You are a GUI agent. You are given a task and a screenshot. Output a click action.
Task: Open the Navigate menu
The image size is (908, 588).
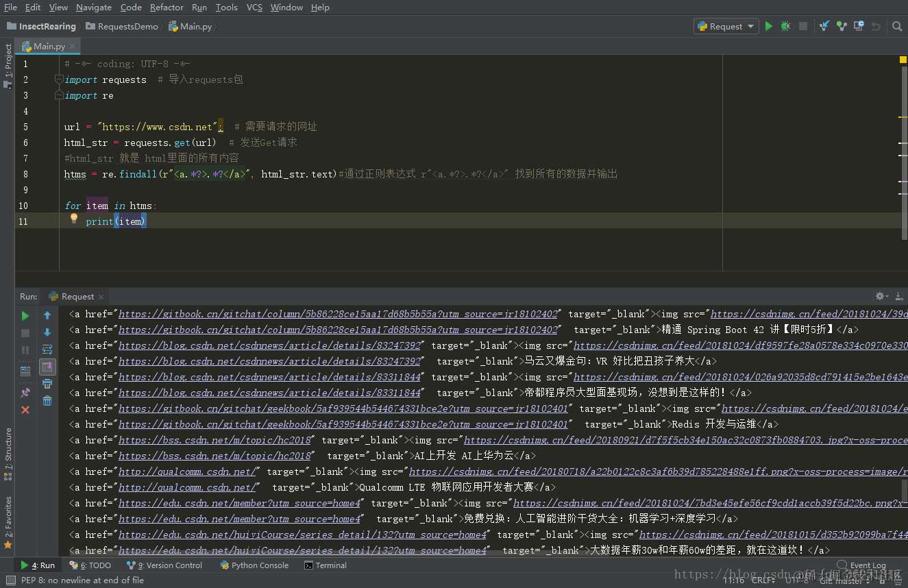click(94, 8)
